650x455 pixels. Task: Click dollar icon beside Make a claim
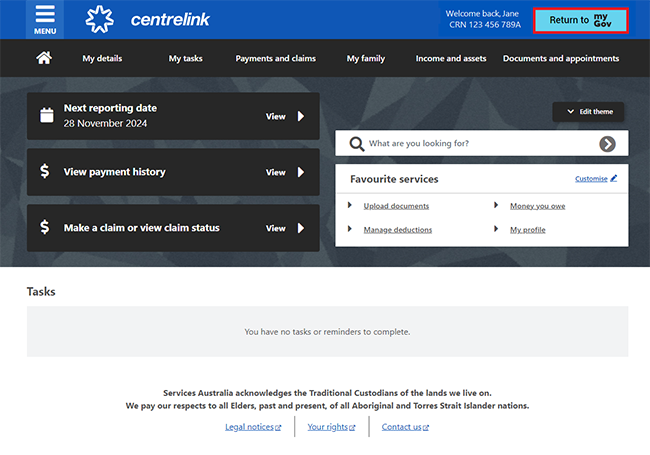[45, 228]
